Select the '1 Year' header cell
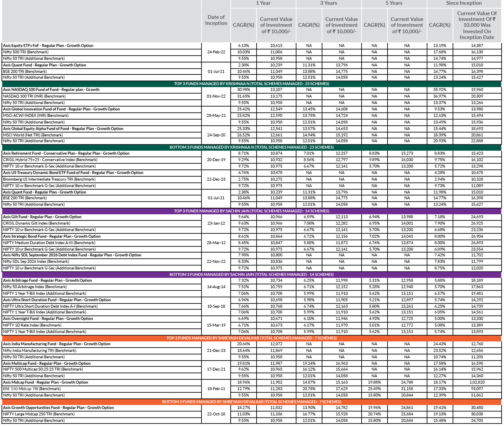 [x=263, y=3]
